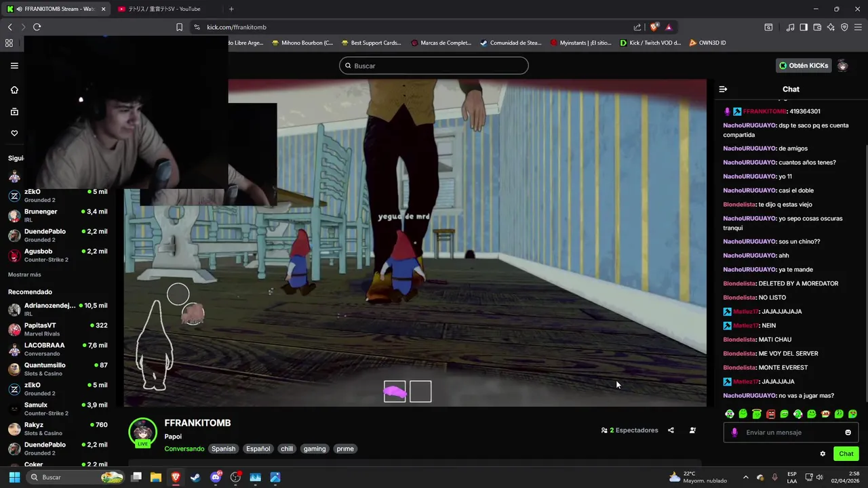Switch to the YouTube tab
This screenshot has height=488, width=868.
point(166,9)
